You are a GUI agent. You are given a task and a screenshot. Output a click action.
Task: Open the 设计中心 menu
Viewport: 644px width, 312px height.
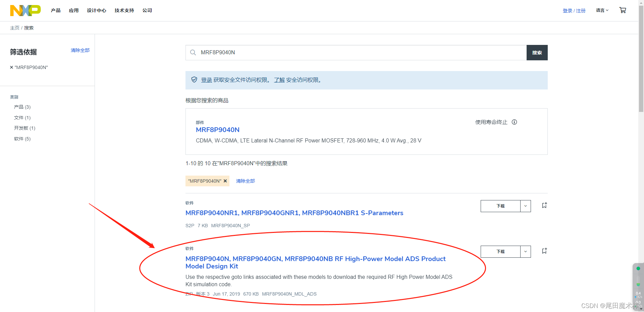coord(96,10)
